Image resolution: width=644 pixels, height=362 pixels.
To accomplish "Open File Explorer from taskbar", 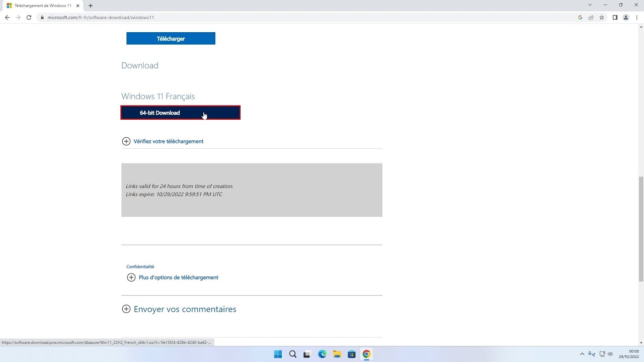I will (x=337, y=354).
